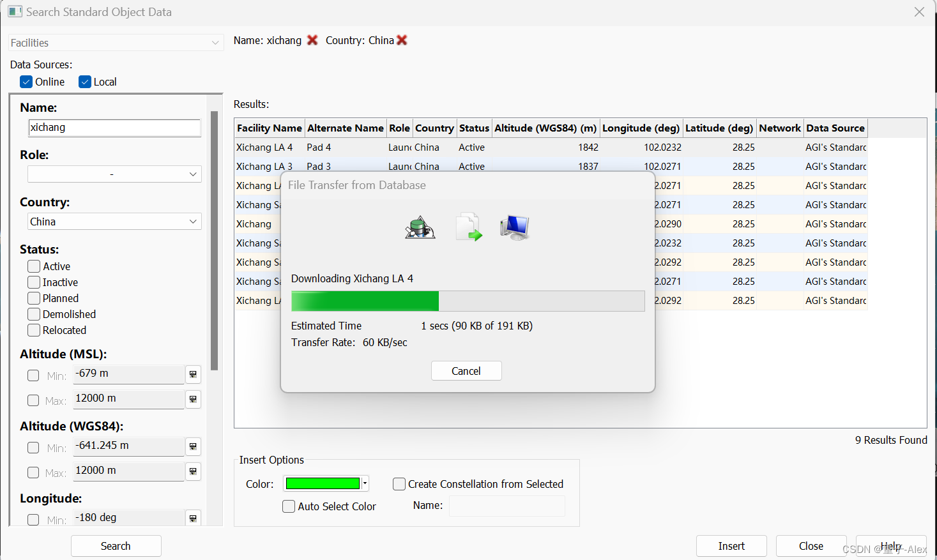Remove the Name: xichang filter with red X
The image size is (937, 560).
coord(312,40)
